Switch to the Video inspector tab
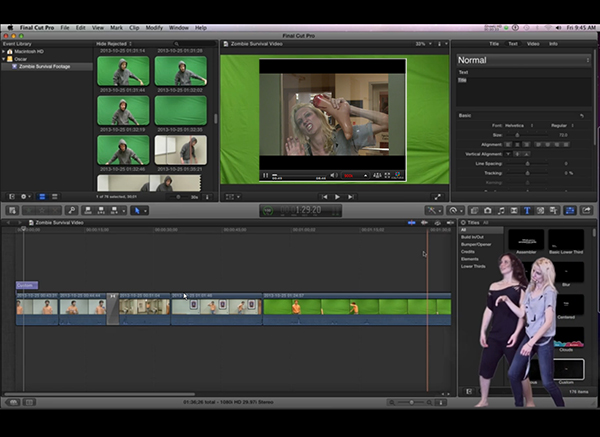The height and width of the screenshot is (437, 600). 533,44
